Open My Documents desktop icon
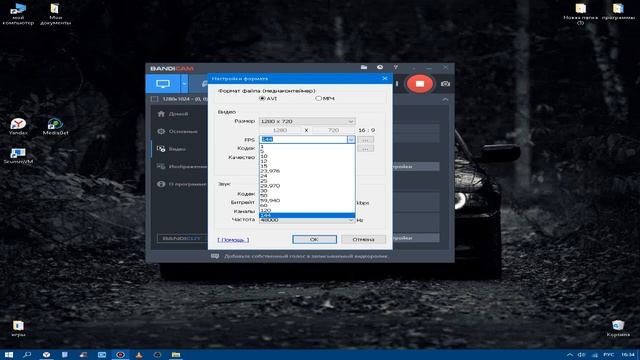The height and width of the screenshot is (360, 640). [55, 14]
